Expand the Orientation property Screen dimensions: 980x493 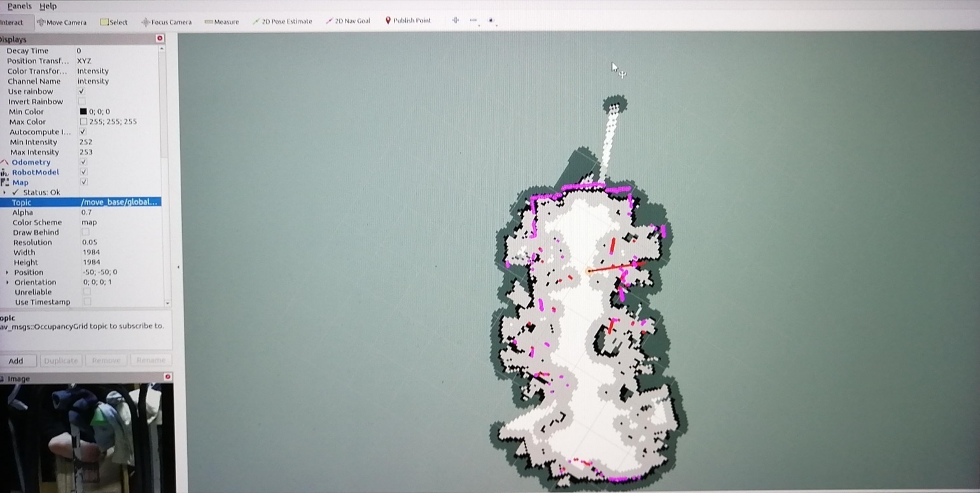click(x=7, y=282)
